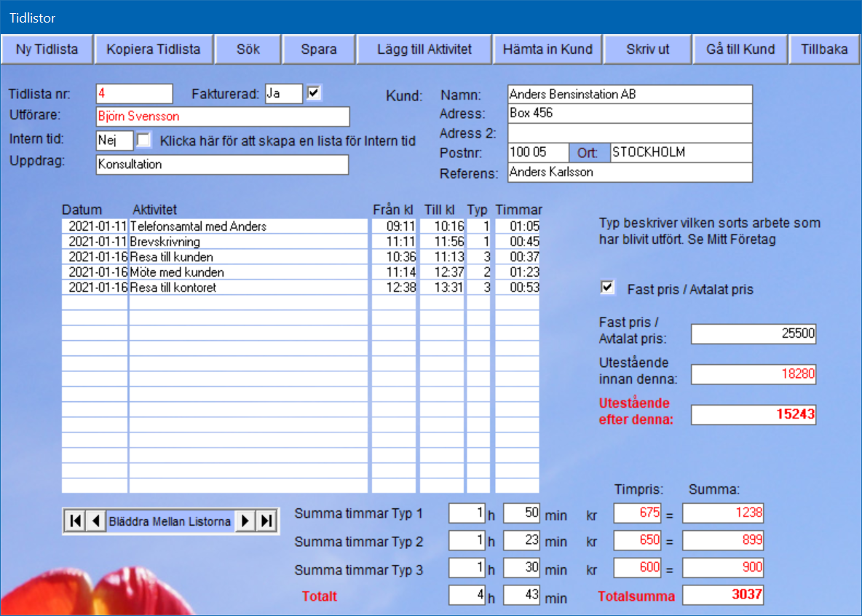Print using Skriv ut button
This screenshot has width=862, height=616.
pos(647,50)
